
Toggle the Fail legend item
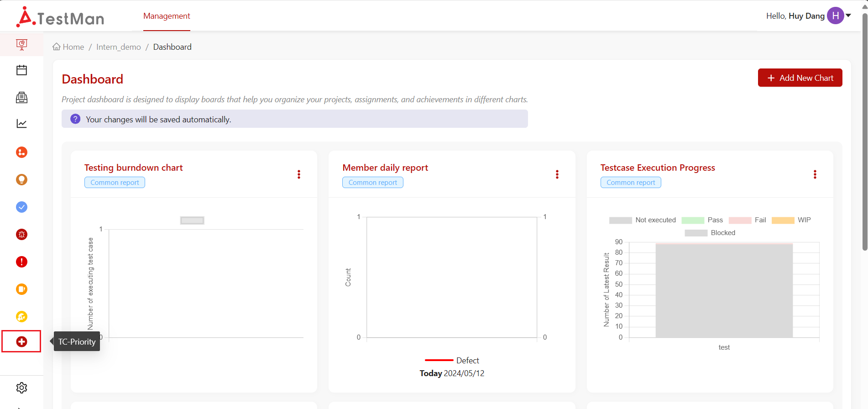coord(748,220)
